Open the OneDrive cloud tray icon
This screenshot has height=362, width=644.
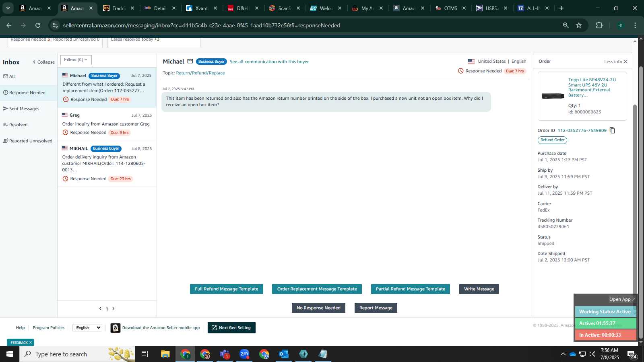click(x=572, y=354)
